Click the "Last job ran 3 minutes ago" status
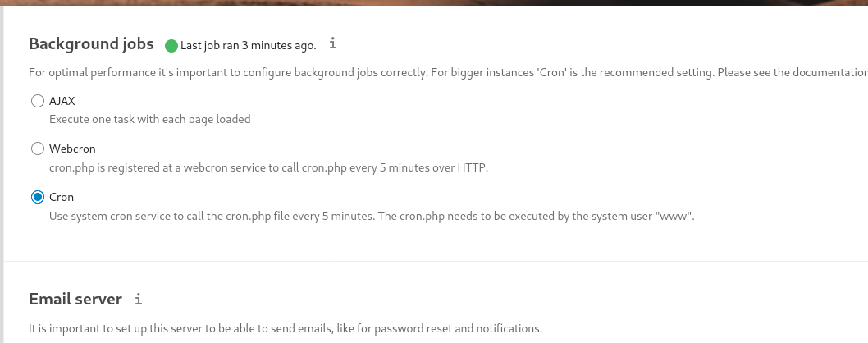This screenshot has height=343, width=868. [249, 45]
